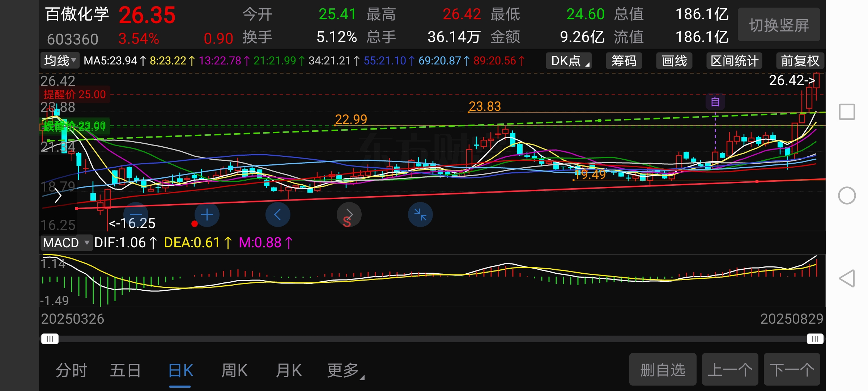Image resolution: width=868 pixels, height=391 pixels.
Task: Go to previous stock with 上一个
Action: [730, 370]
